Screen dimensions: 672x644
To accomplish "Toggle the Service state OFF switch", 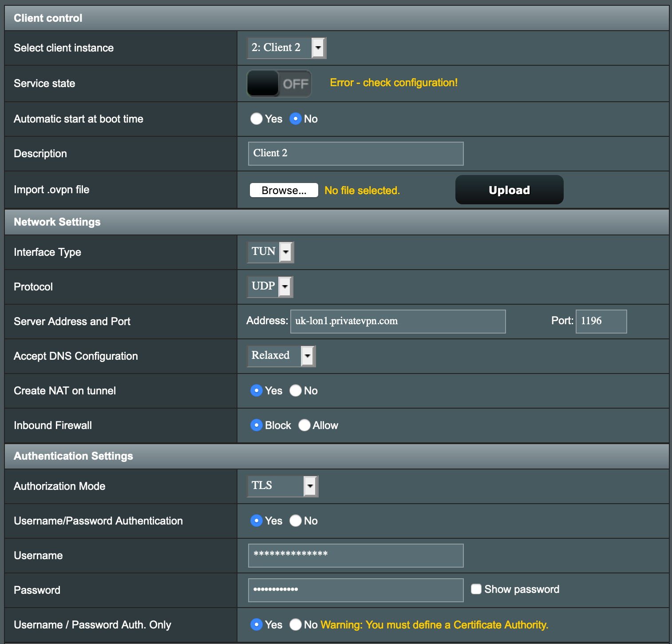I will 279,83.
